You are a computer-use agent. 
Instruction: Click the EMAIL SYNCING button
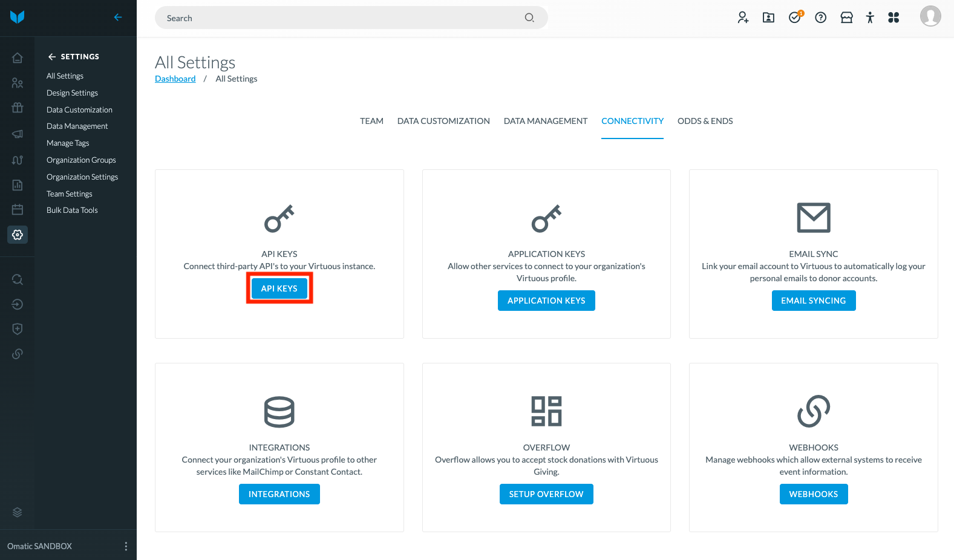click(814, 301)
